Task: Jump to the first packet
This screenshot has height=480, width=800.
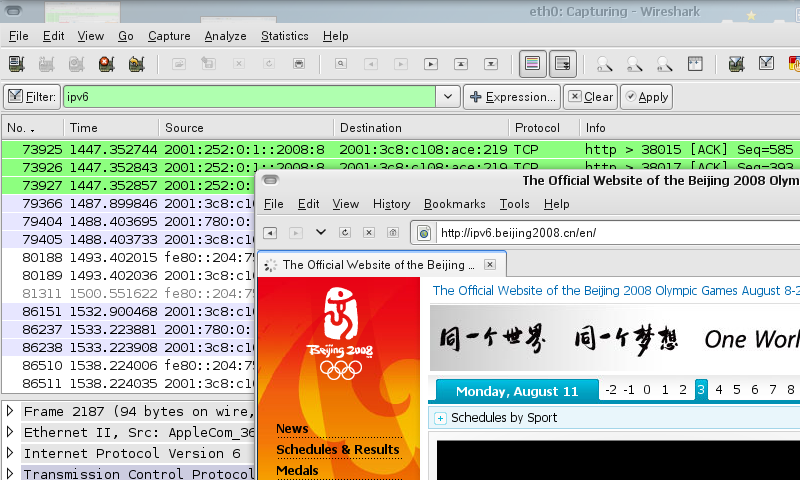Action: tap(461, 64)
